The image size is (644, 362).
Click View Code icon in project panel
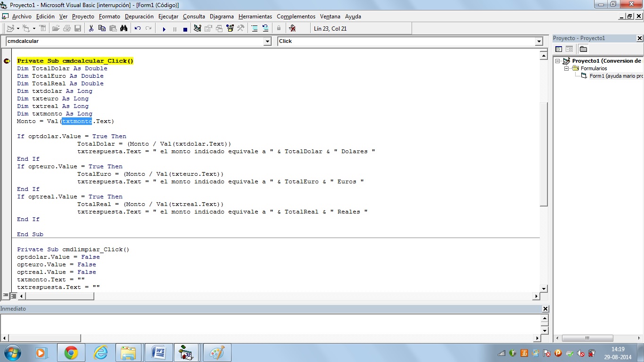pos(559,49)
